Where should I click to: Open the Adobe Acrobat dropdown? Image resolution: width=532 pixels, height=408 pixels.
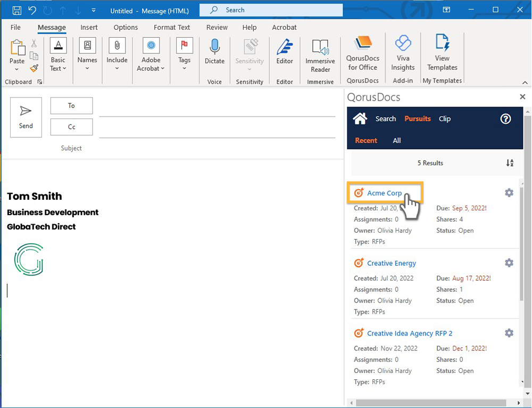(151, 54)
